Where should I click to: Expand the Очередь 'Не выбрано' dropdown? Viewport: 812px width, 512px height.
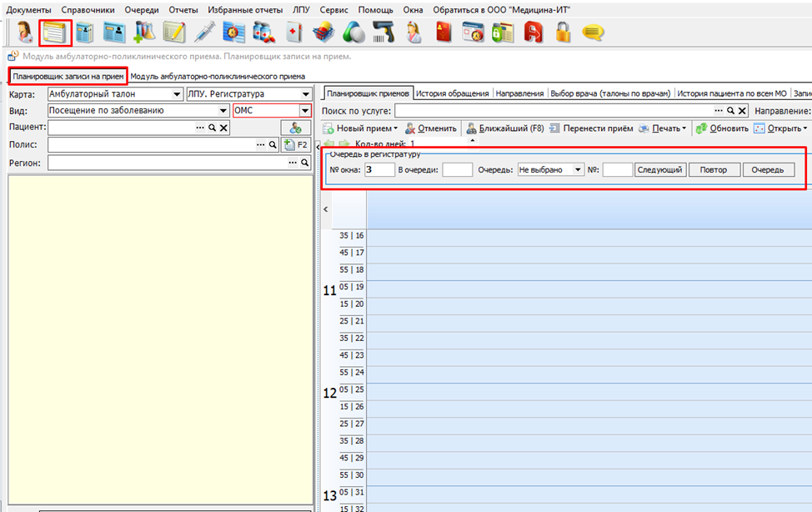coord(578,170)
